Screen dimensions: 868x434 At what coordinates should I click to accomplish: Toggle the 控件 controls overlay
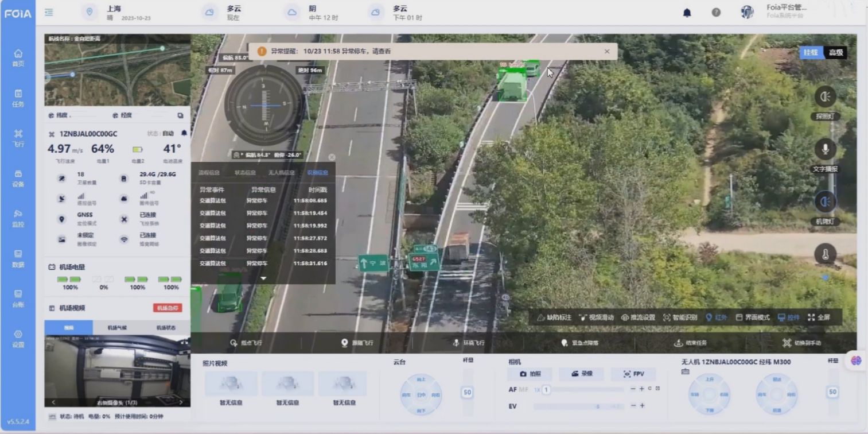[x=788, y=317]
